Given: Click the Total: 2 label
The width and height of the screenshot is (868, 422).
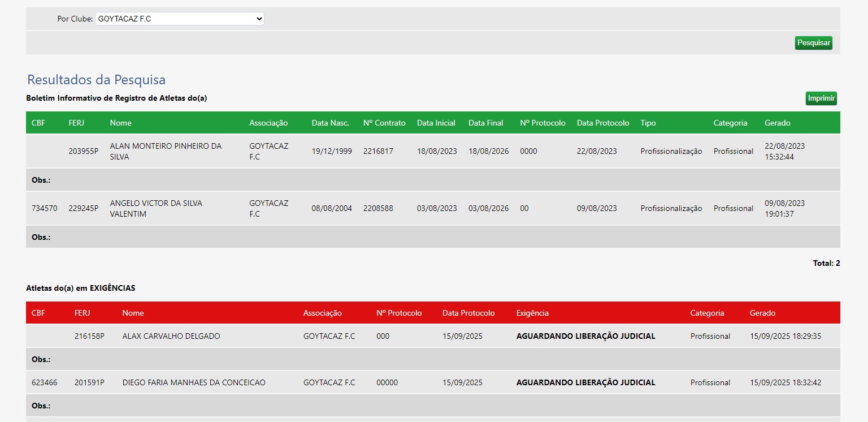Looking at the screenshot, I should click(x=826, y=263).
